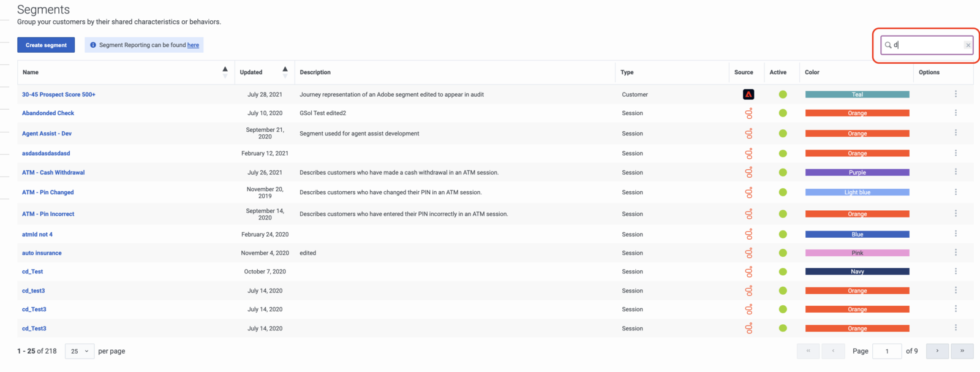
Task: Open options menu for atmId not 4
Action: 956,233
